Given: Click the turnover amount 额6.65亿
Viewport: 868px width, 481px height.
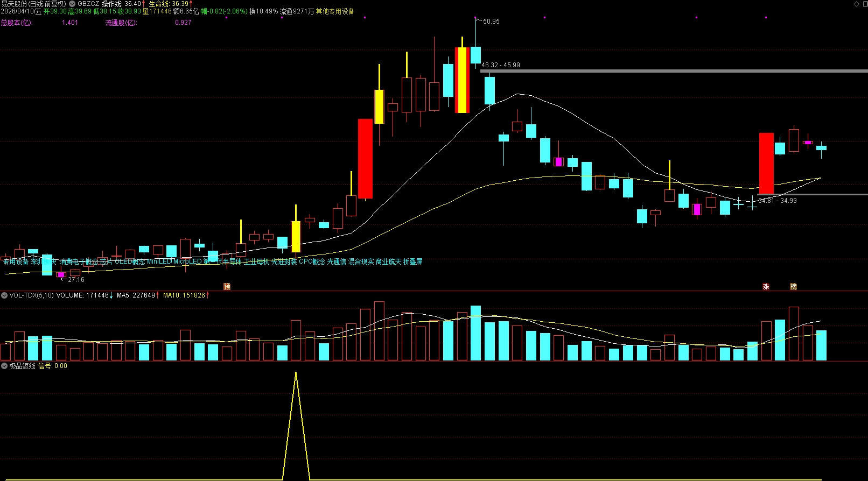Looking at the screenshot, I should [x=186, y=11].
